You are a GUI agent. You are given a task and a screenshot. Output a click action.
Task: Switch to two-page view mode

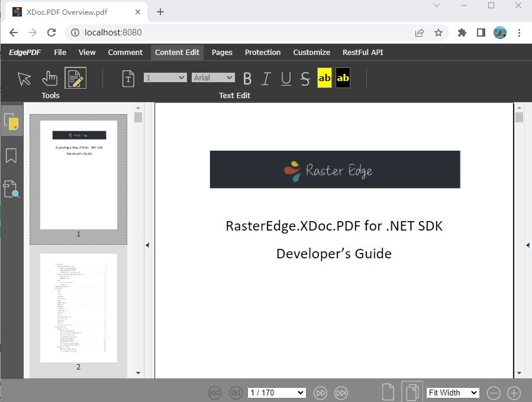click(412, 391)
